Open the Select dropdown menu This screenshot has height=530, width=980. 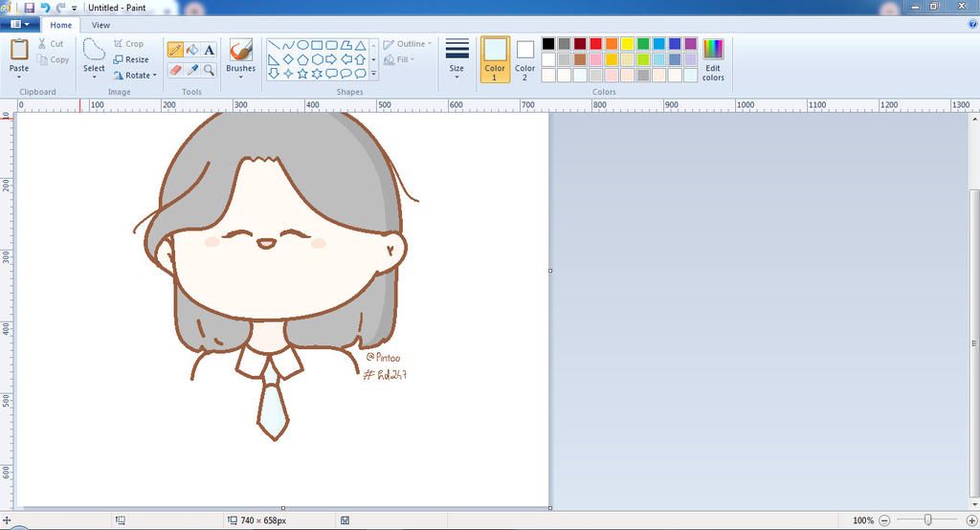click(x=95, y=77)
